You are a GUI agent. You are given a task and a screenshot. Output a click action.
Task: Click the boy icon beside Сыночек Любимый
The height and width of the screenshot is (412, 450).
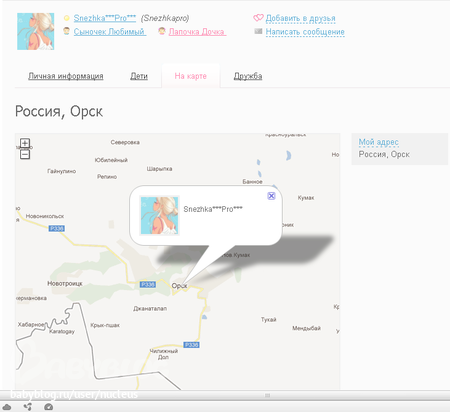click(x=67, y=31)
